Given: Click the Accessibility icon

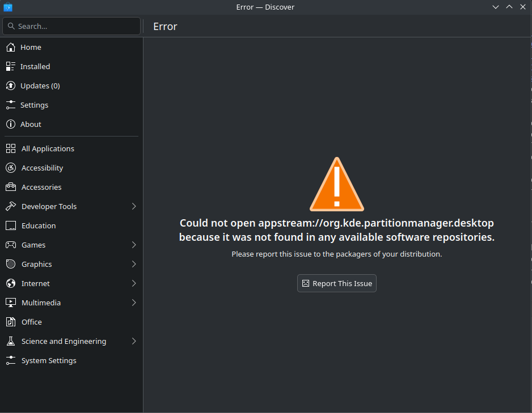Looking at the screenshot, I should pos(11,168).
